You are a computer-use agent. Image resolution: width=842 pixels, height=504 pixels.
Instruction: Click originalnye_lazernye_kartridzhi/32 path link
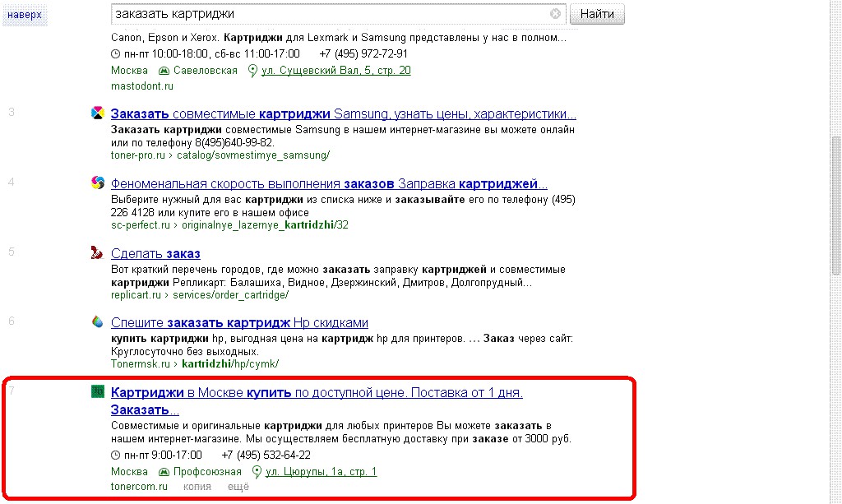pyautogui.click(x=265, y=225)
